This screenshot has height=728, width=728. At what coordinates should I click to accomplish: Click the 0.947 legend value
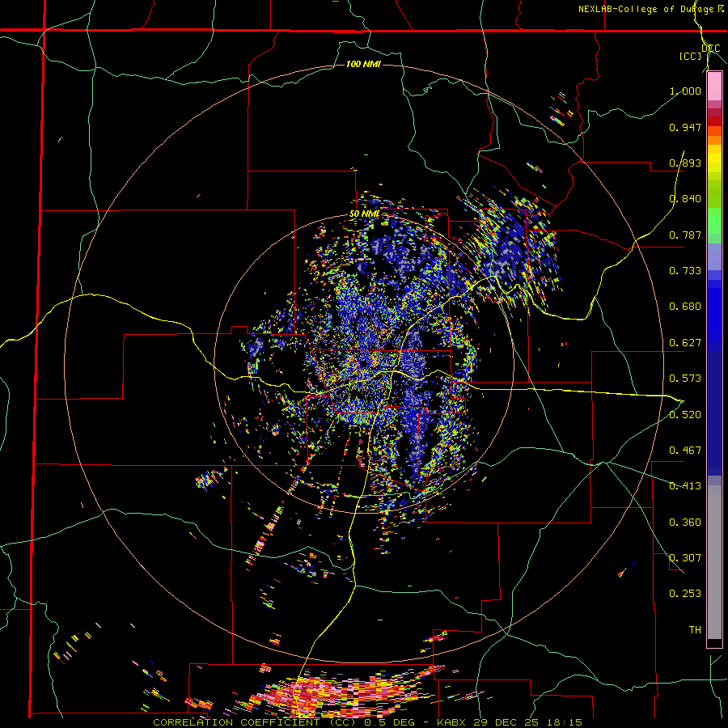tap(685, 127)
